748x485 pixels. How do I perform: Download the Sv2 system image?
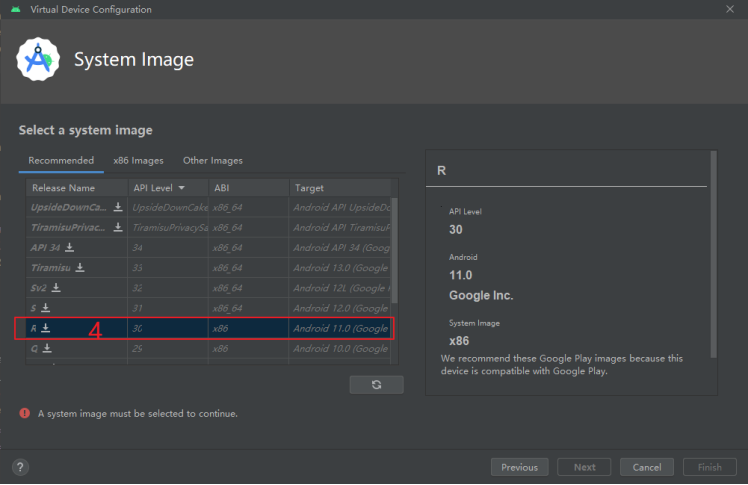[x=56, y=287]
